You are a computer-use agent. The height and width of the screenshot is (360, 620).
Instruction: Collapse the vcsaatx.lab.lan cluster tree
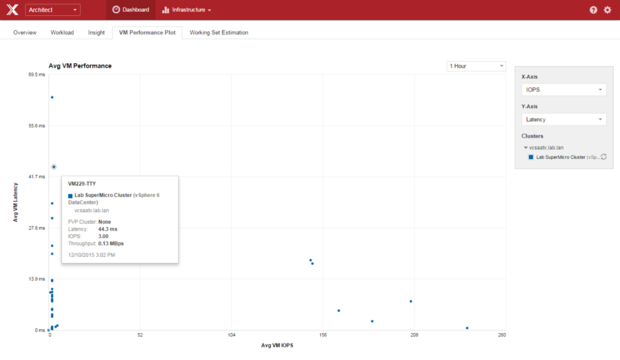pyautogui.click(x=525, y=148)
